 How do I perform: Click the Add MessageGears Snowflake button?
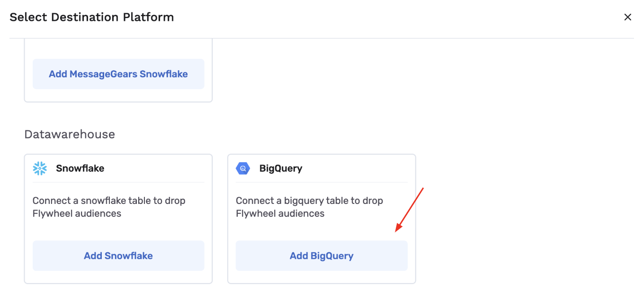(x=118, y=74)
